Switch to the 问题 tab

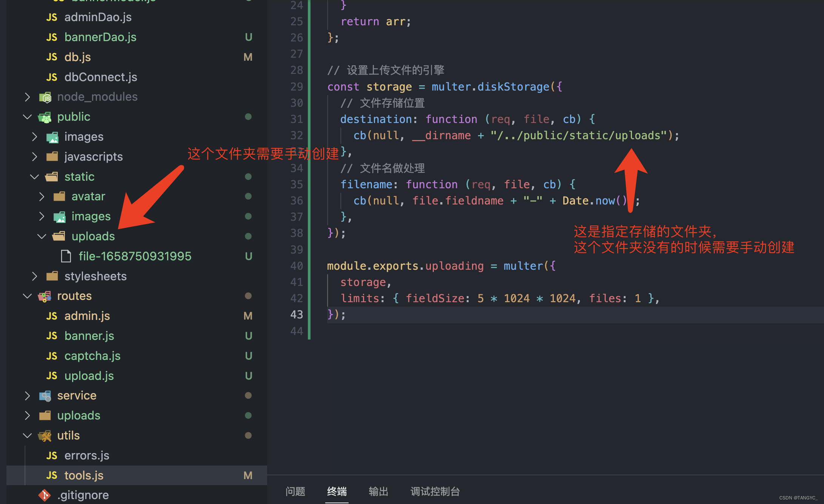(x=295, y=491)
